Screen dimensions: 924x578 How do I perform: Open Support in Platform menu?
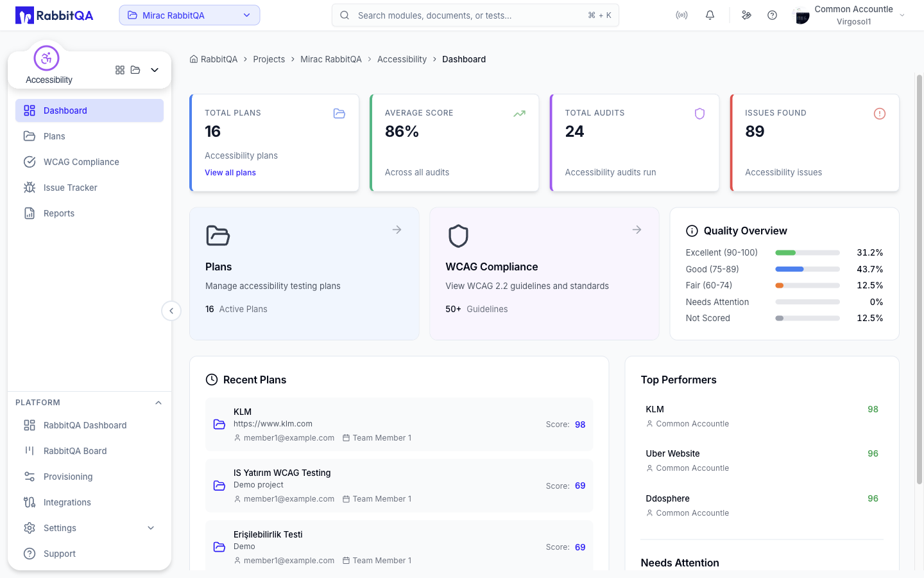[89, 554]
